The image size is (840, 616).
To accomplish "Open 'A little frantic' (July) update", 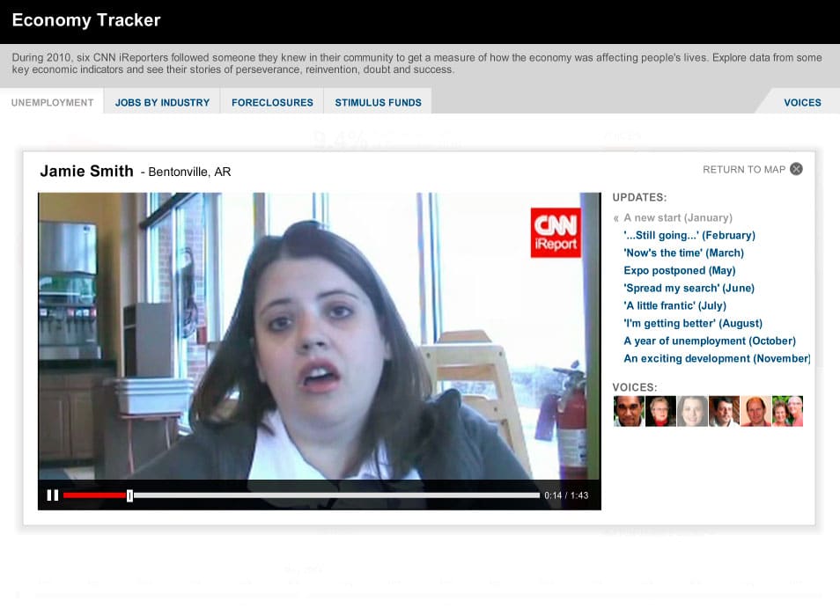I will click(675, 306).
